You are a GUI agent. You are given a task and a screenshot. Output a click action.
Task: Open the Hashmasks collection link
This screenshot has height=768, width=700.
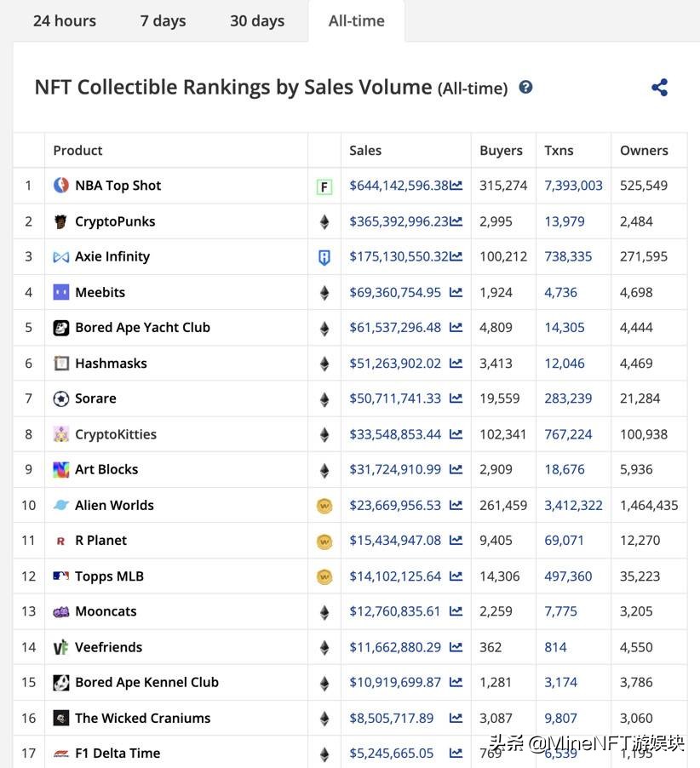click(x=111, y=364)
